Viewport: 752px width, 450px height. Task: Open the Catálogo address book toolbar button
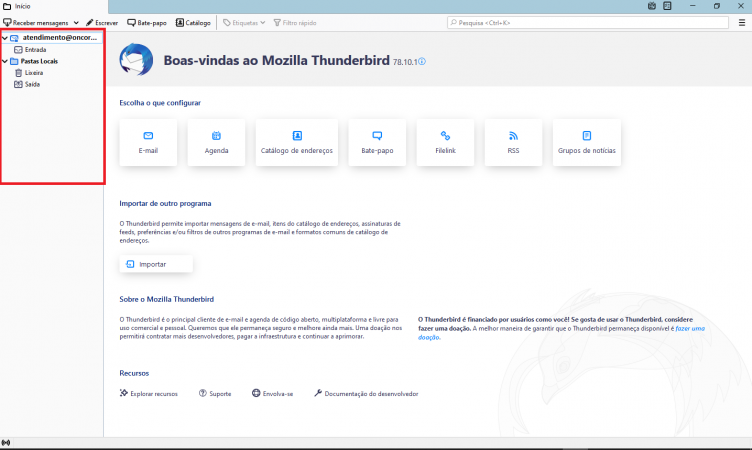point(193,23)
